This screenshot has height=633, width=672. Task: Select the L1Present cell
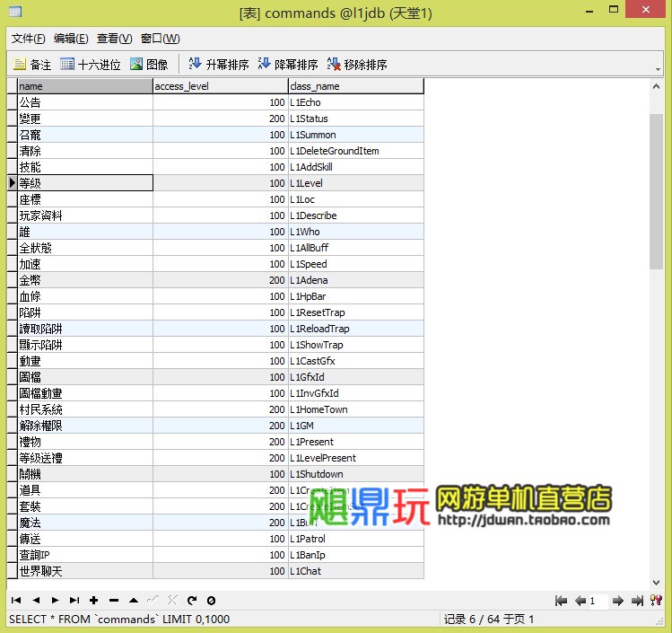pos(356,442)
